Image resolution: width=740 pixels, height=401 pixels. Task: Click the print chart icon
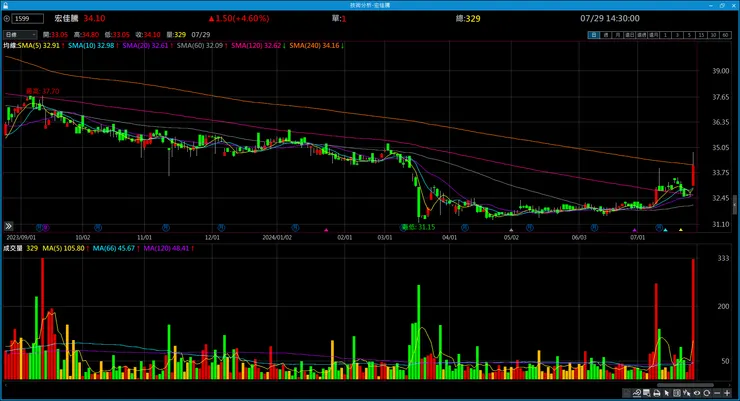point(656,393)
